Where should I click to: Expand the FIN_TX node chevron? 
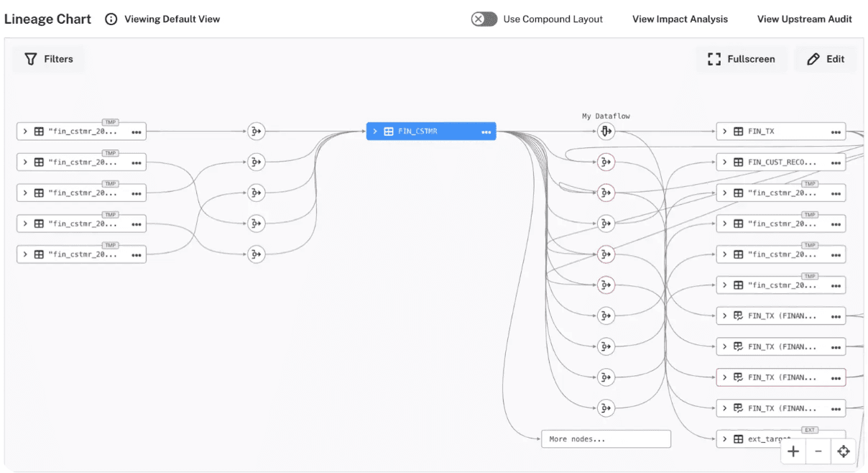click(x=725, y=131)
